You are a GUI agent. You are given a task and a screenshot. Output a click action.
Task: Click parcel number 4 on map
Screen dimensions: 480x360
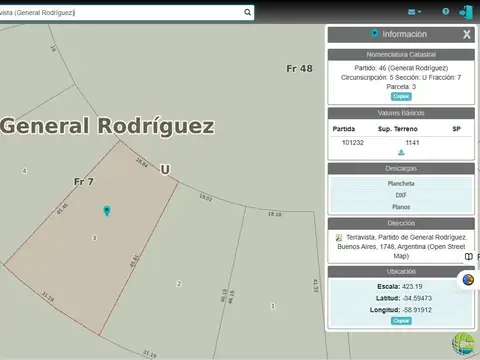[24, 171]
